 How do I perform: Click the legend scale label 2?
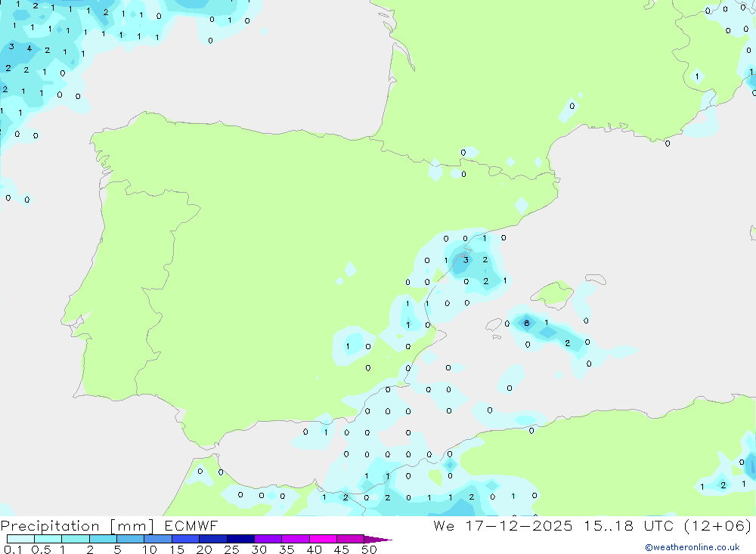90,549
